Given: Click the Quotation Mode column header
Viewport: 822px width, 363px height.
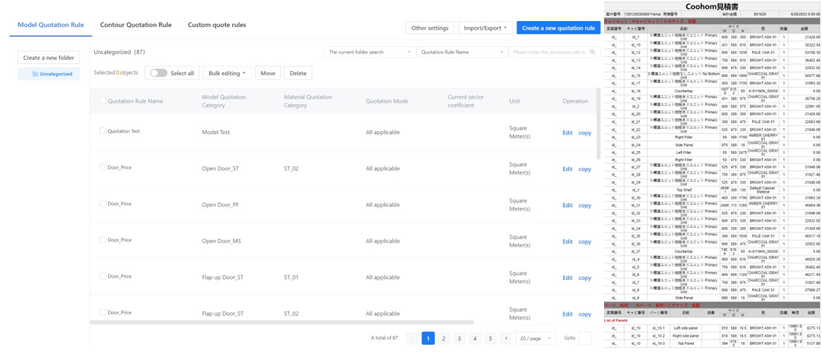Looking at the screenshot, I should pos(387,101).
